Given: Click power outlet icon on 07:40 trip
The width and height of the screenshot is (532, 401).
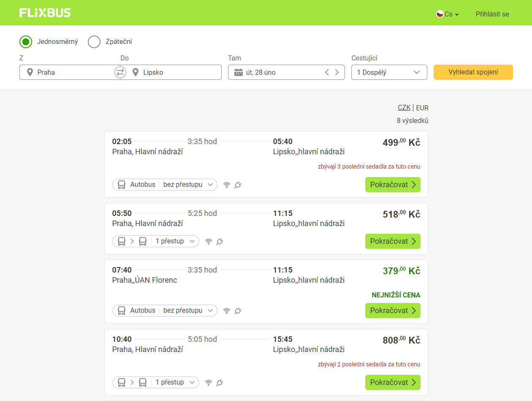Looking at the screenshot, I should [238, 311].
